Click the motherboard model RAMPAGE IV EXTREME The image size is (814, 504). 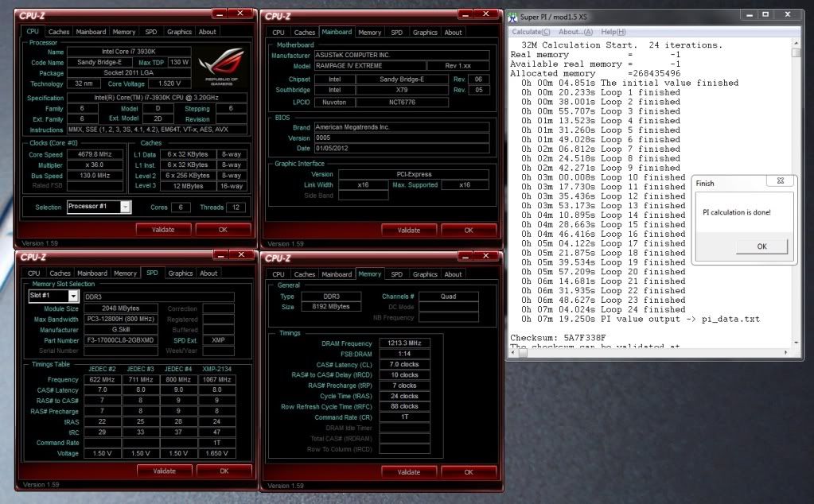point(370,66)
